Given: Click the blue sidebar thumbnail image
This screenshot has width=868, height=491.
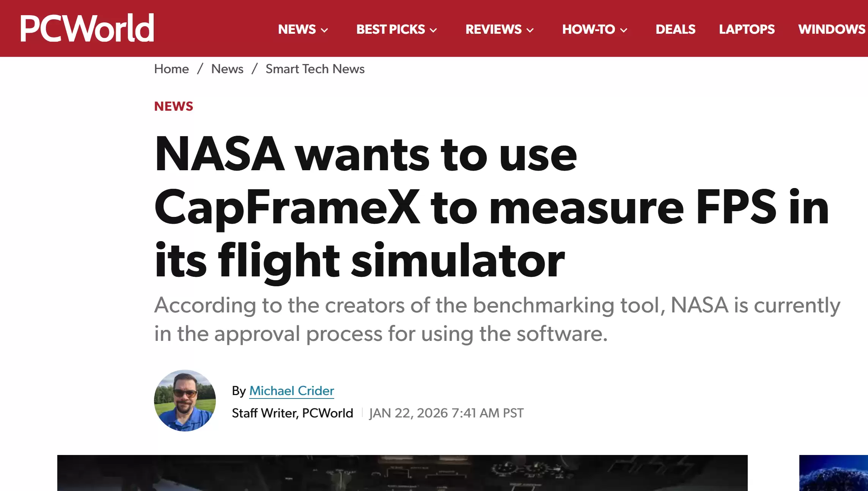Looking at the screenshot, I should [833, 473].
